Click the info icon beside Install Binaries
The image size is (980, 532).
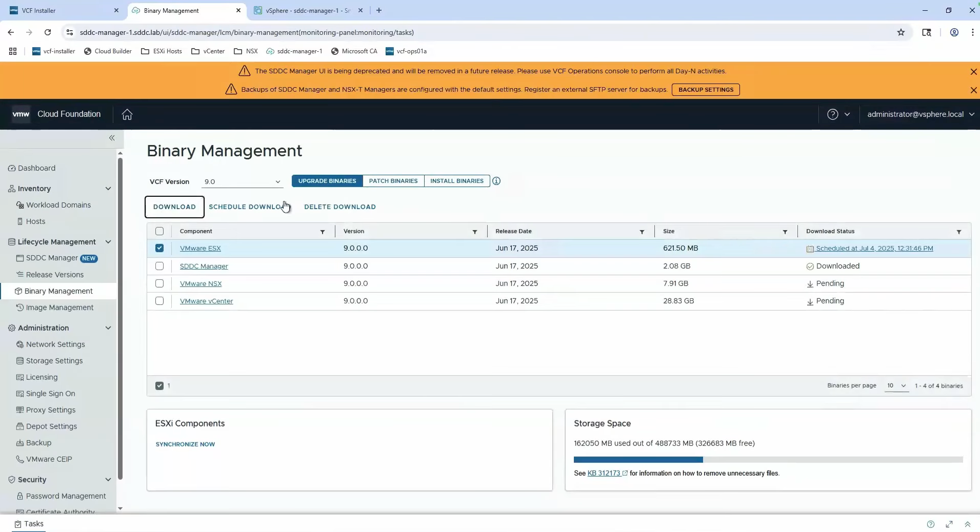[496, 181]
